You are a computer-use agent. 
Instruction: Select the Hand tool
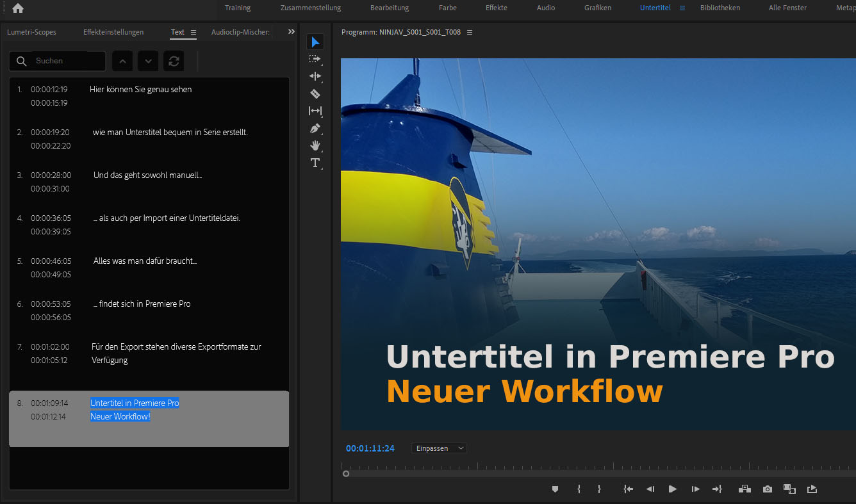pyautogui.click(x=315, y=145)
